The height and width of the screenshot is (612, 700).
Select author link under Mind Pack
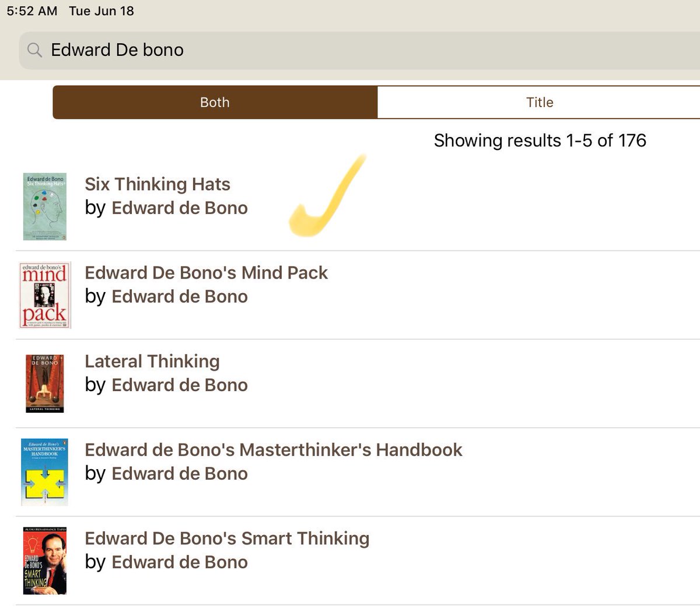coord(180,297)
